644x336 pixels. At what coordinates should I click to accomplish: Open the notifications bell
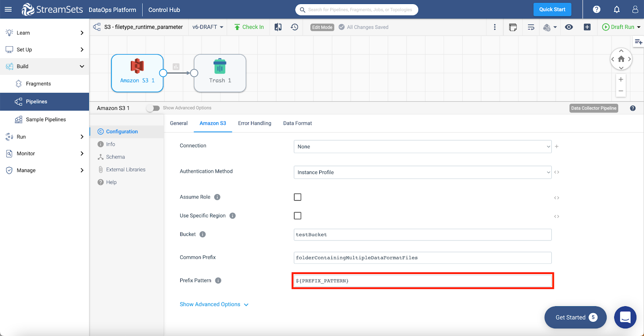click(x=617, y=9)
